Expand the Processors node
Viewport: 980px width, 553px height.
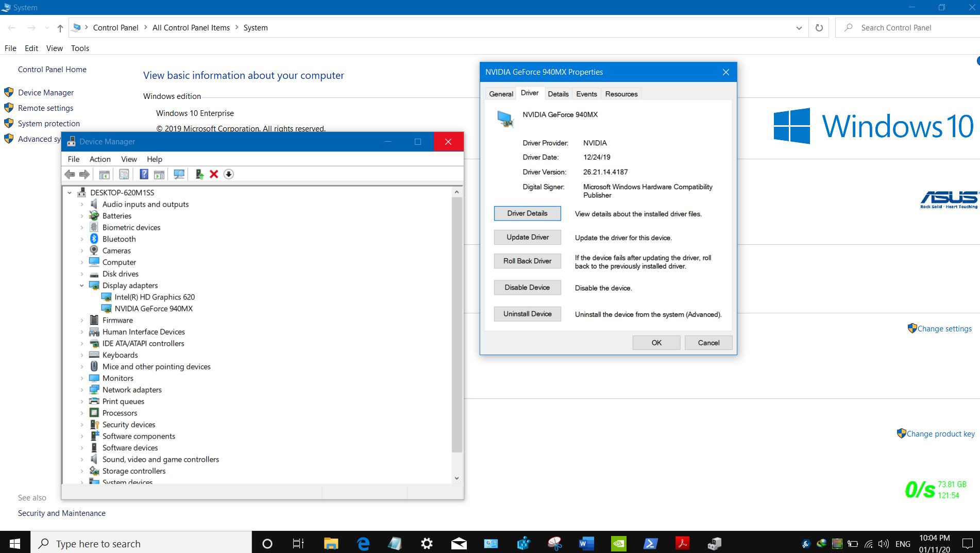82,413
